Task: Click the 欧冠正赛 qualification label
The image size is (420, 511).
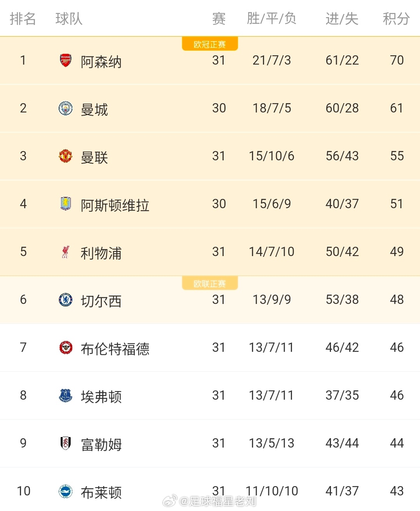Action: [210, 44]
